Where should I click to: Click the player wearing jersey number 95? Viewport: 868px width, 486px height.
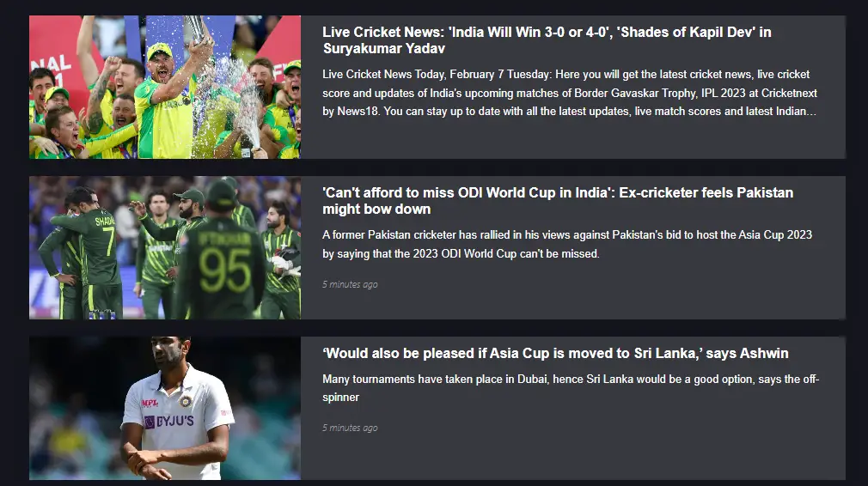[x=222, y=260]
